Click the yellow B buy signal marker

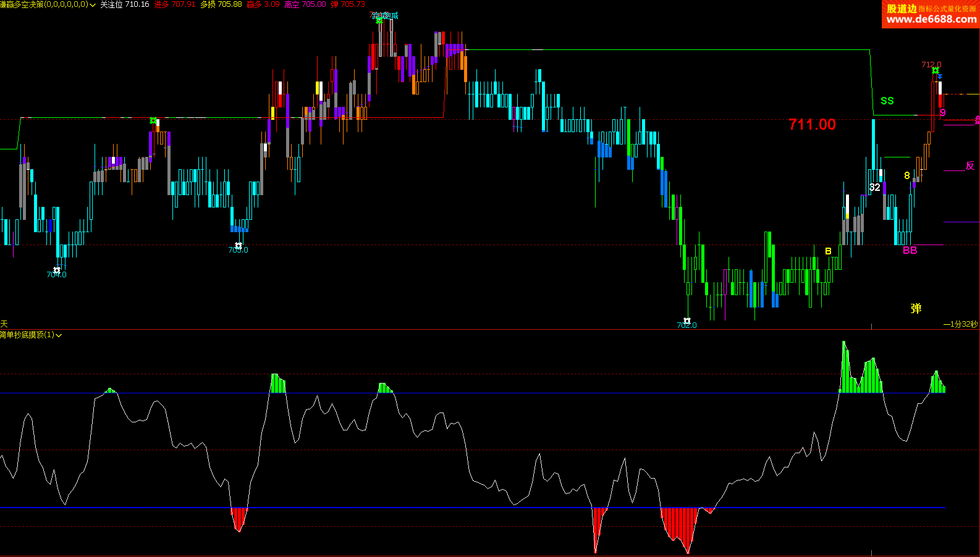point(828,251)
